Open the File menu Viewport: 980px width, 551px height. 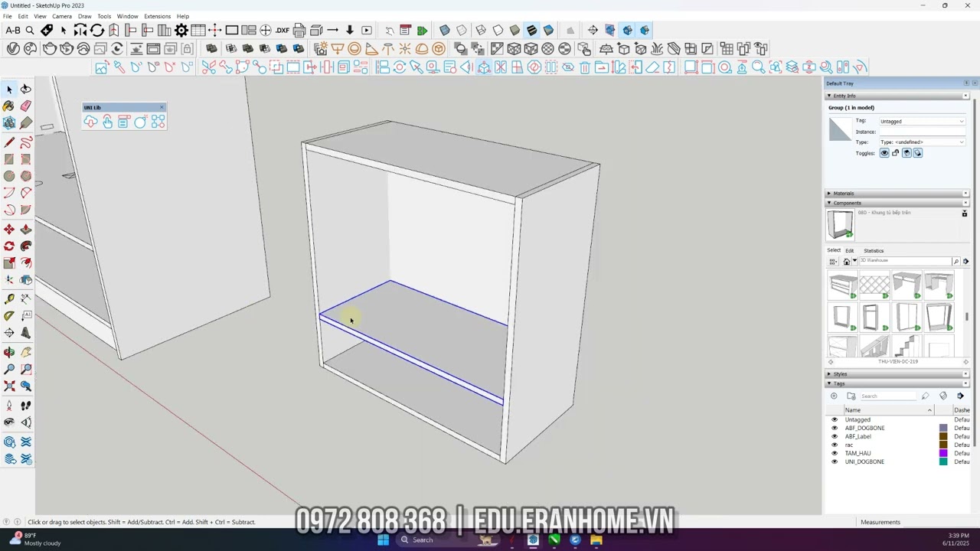(7, 16)
